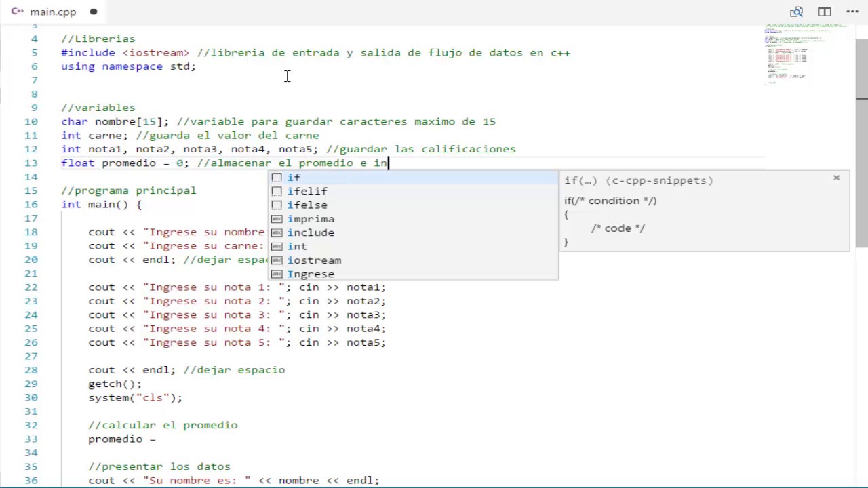Click the text icon beside 'Ingrese'
Viewport: 868px width, 488px height.
click(277, 274)
